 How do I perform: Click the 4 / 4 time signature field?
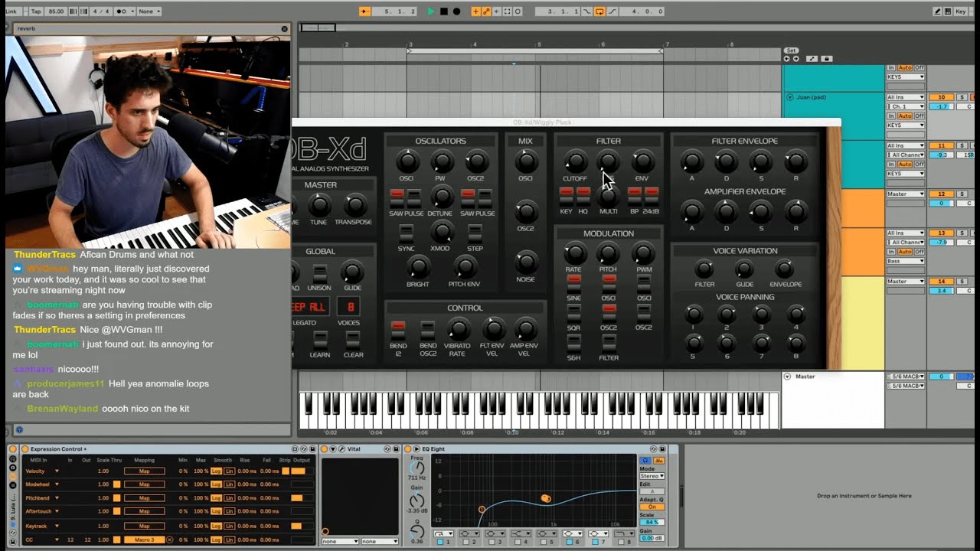click(100, 11)
